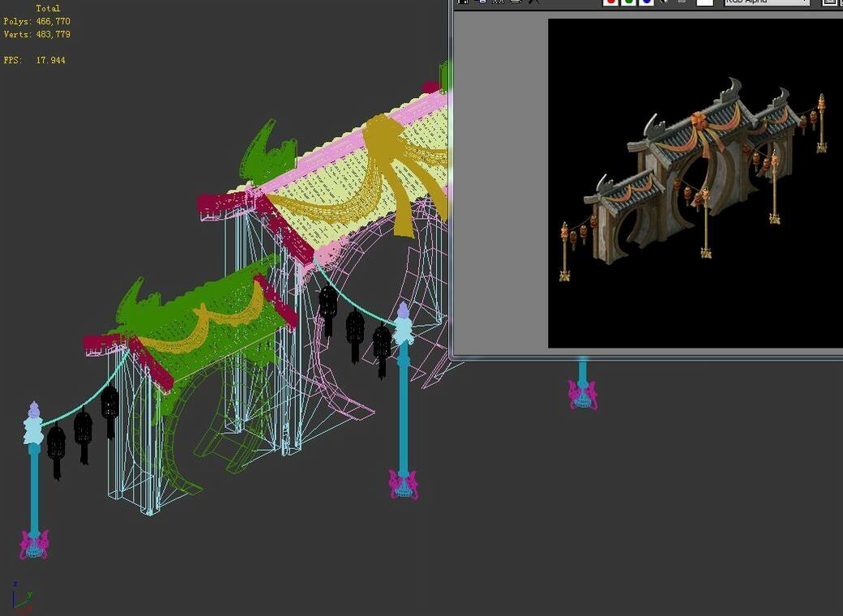Click the FPS: 17.944 readout
The image size is (843, 616).
pos(34,60)
